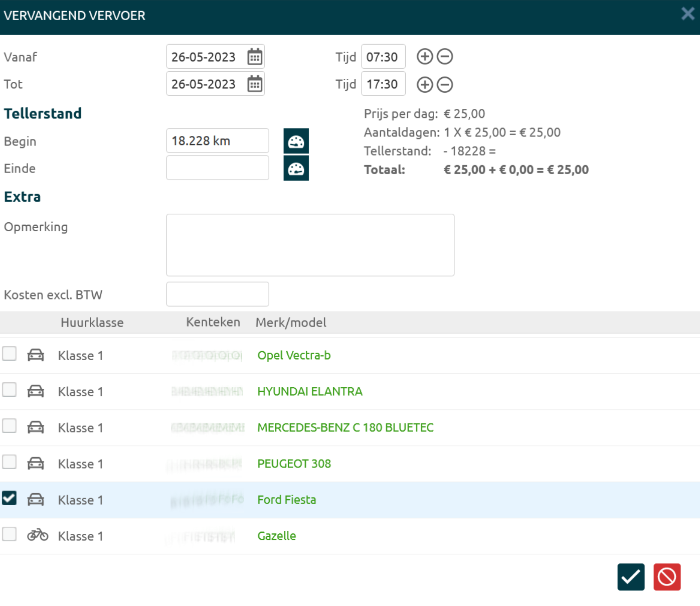Open the PEUGEOT 308 link

tap(294, 464)
